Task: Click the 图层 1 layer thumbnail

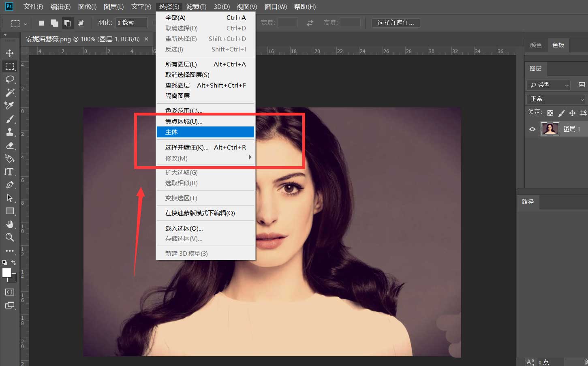Action: click(550, 129)
